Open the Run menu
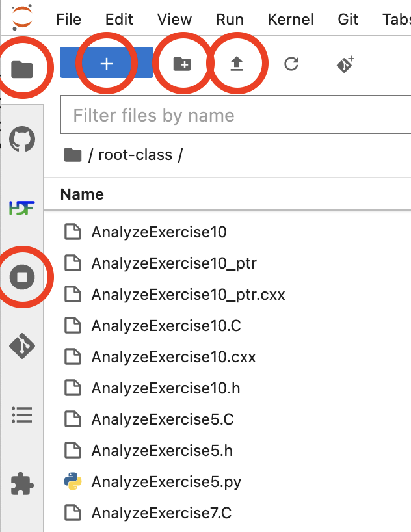This screenshot has height=532, width=411. point(230,20)
